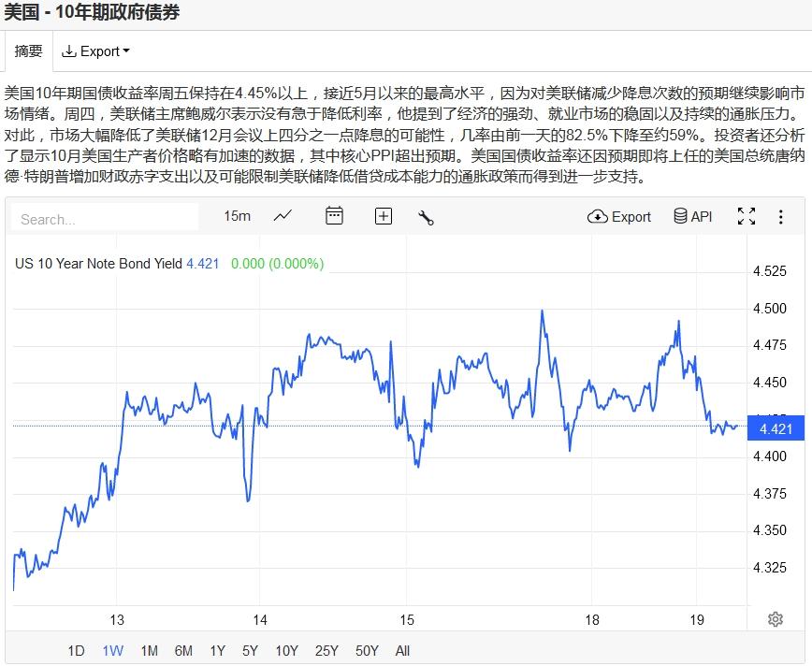The height and width of the screenshot is (666, 812).
Task: Click the add comparison plus icon
Action: [384, 217]
